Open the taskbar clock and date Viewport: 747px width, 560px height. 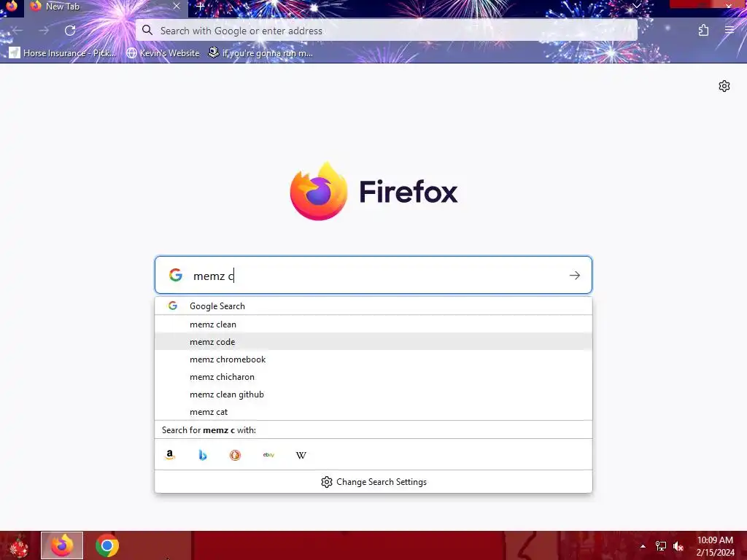[x=715, y=546]
